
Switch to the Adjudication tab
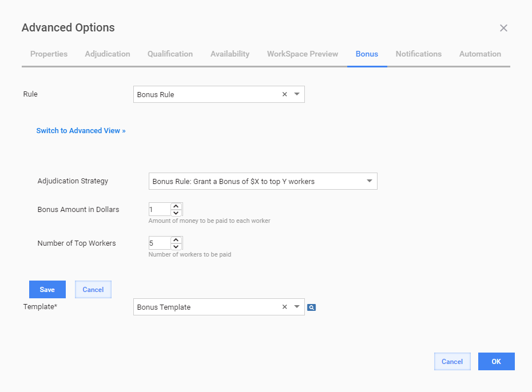[x=108, y=54]
